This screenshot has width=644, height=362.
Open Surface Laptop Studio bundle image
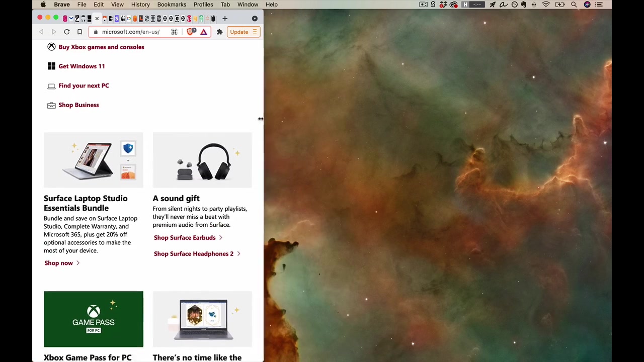coord(94,160)
